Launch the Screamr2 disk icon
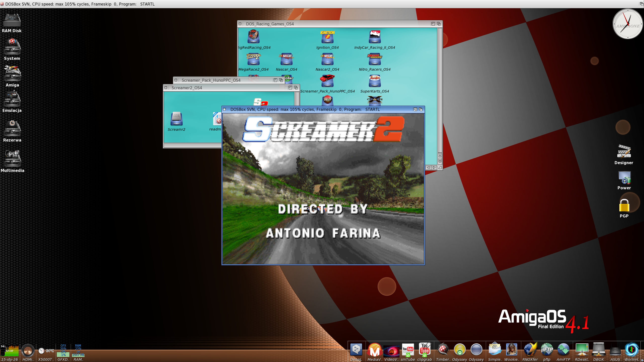This screenshot has height=362, width=644. pos(176,119)
